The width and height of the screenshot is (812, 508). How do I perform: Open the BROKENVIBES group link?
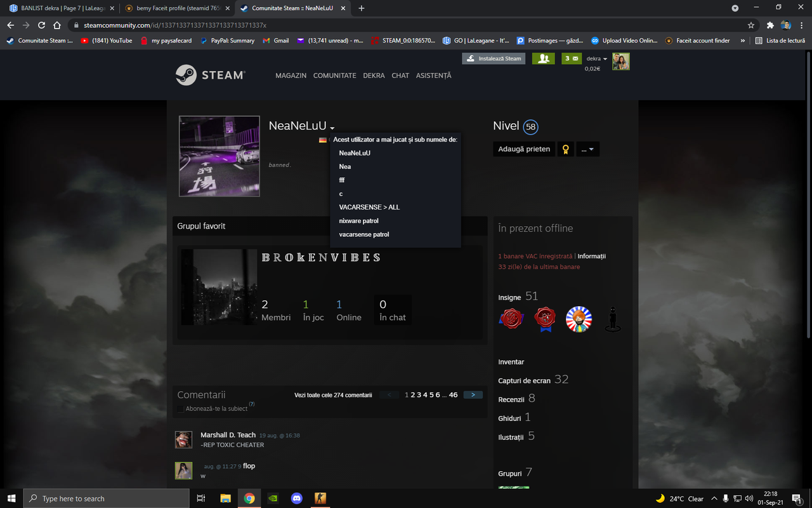tap(321, 257)
